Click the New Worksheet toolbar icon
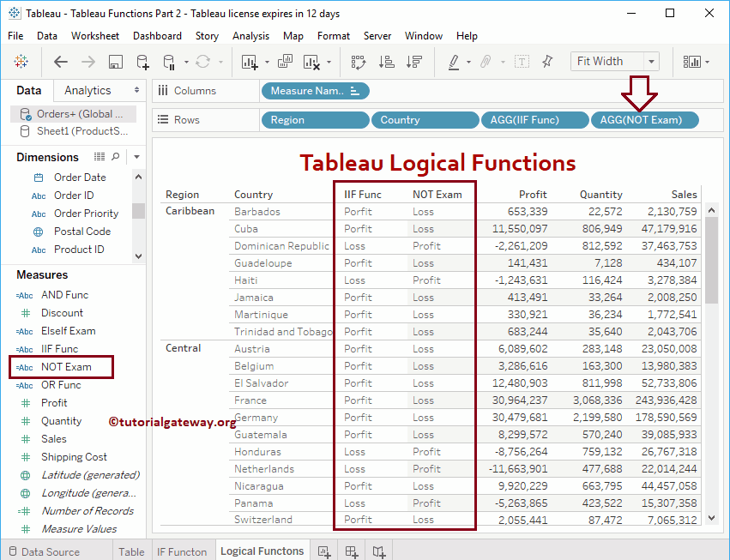Viewport: 730px width, 560px height. tap(250, 62)
